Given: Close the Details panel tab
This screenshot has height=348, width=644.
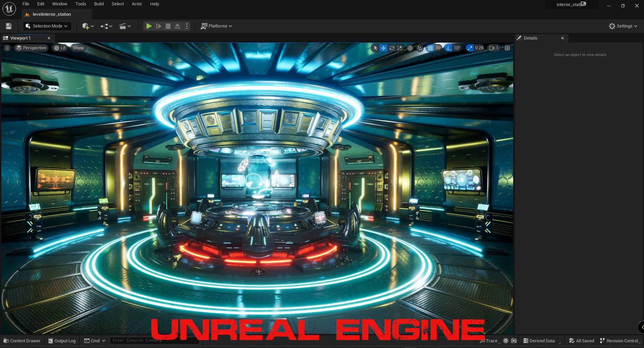Looking at the screenshot, I should tap(562, 38).
